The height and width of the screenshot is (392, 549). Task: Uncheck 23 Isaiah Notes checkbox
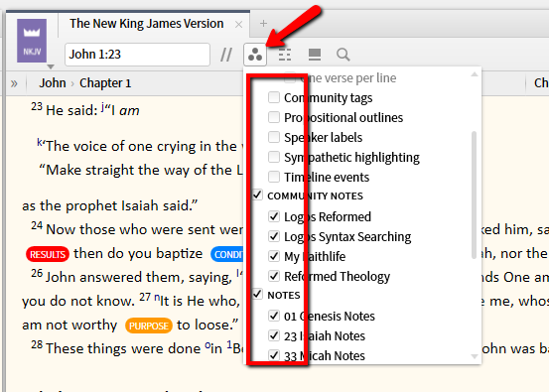click(x=274, y=335)
